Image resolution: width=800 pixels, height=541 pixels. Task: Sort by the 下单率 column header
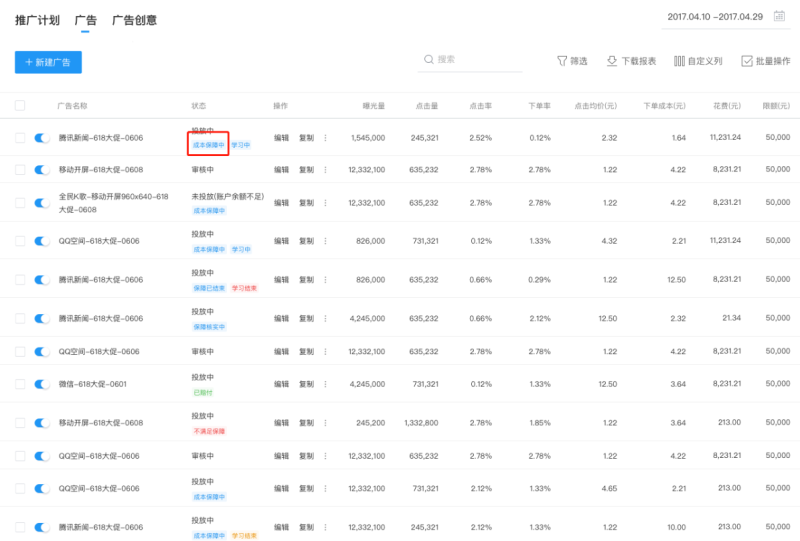539,106
